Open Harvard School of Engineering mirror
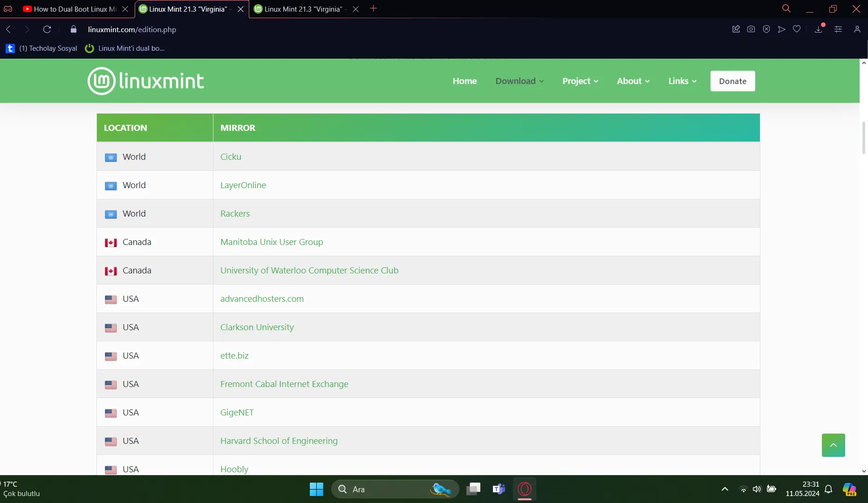Viewport: 868px width, 503px height. [279, 441]
